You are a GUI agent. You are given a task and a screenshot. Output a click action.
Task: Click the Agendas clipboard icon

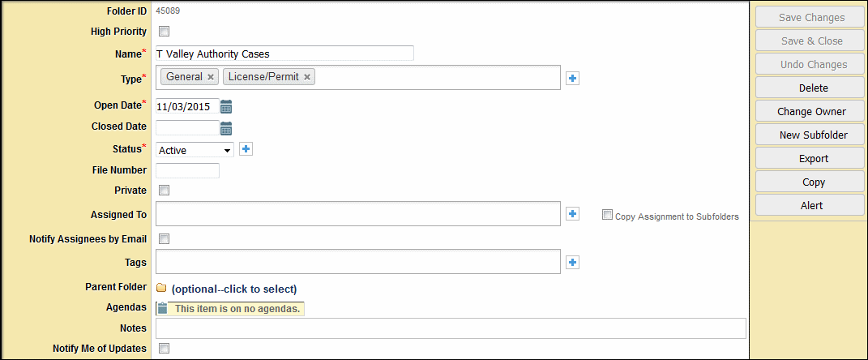[162, 308]
